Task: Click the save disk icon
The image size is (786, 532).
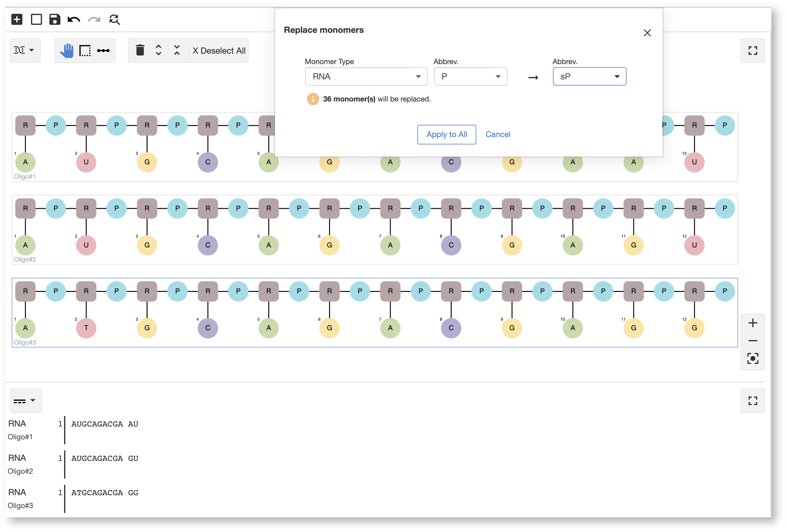Action: (55, 19)
